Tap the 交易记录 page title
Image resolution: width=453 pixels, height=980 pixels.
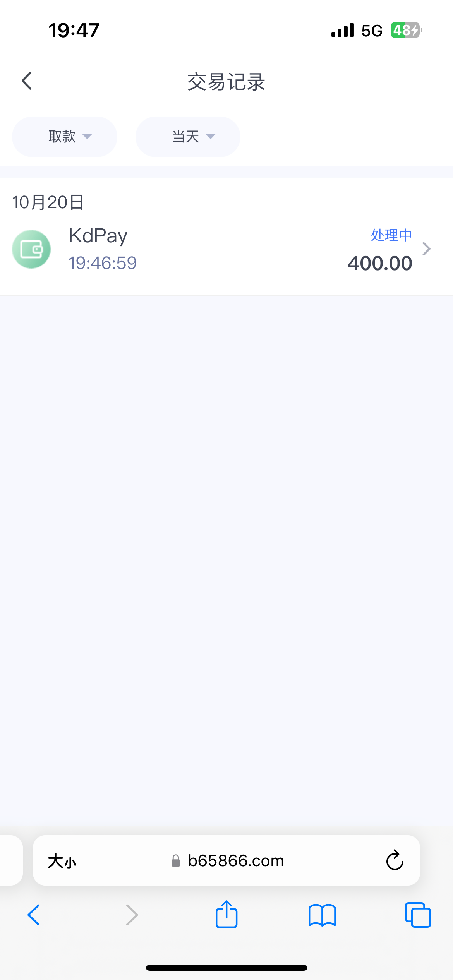pos(226,82)
